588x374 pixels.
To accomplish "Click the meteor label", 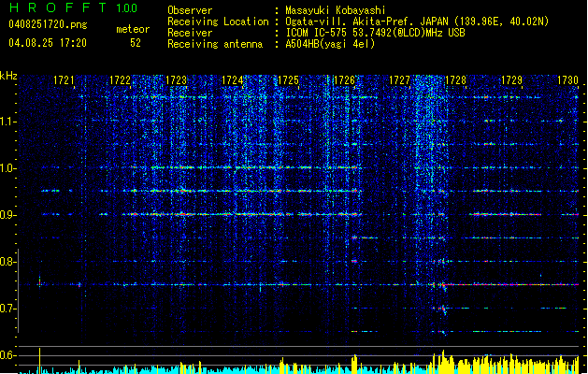I will tap(133, 29).
